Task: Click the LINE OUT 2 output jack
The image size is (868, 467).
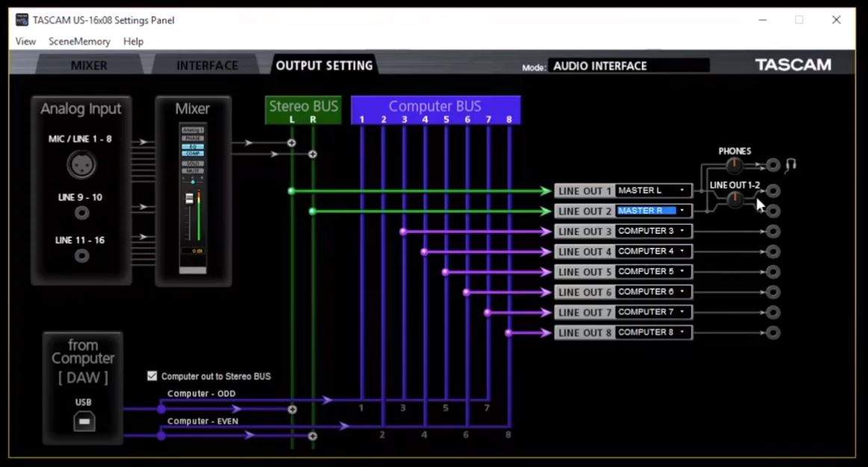Action: click(x=773, y=211)
